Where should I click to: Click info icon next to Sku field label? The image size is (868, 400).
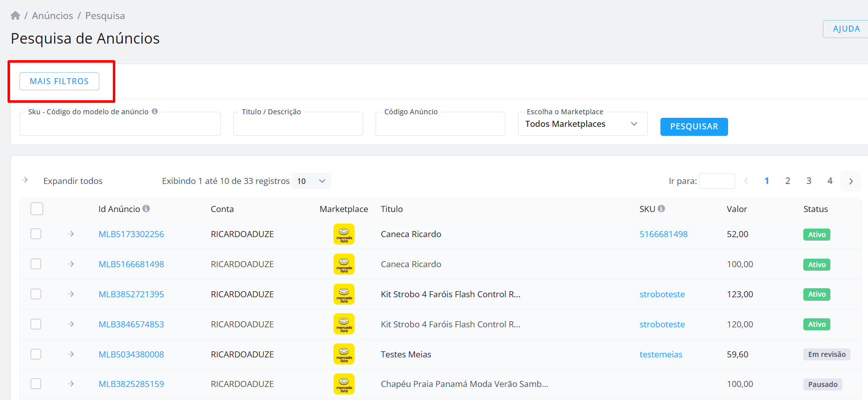pyautogui.click(x=155, y=111)
